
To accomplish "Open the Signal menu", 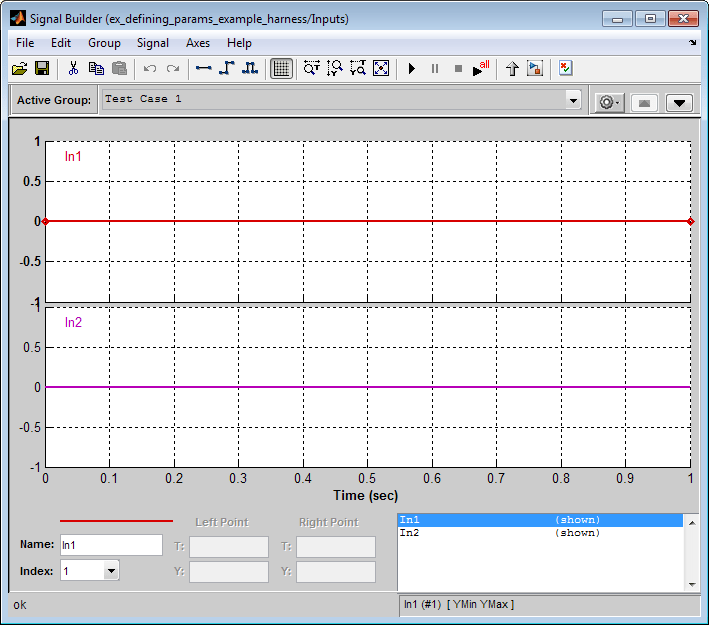I will 153,43.
